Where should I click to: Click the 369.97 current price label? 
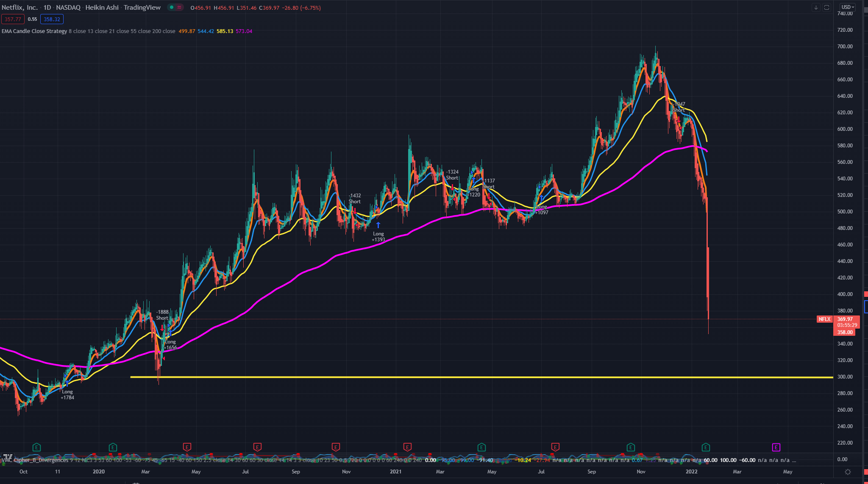846,319
